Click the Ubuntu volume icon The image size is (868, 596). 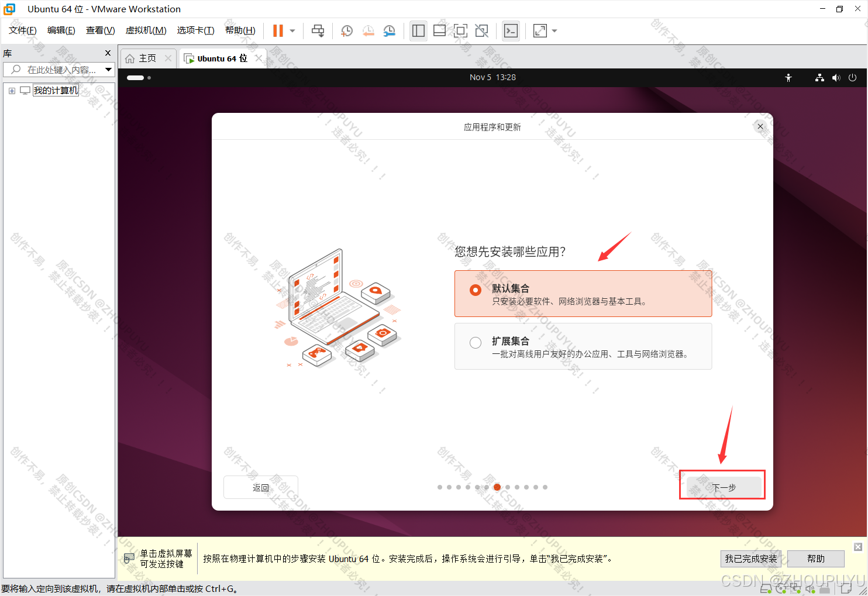coord(836,77)
